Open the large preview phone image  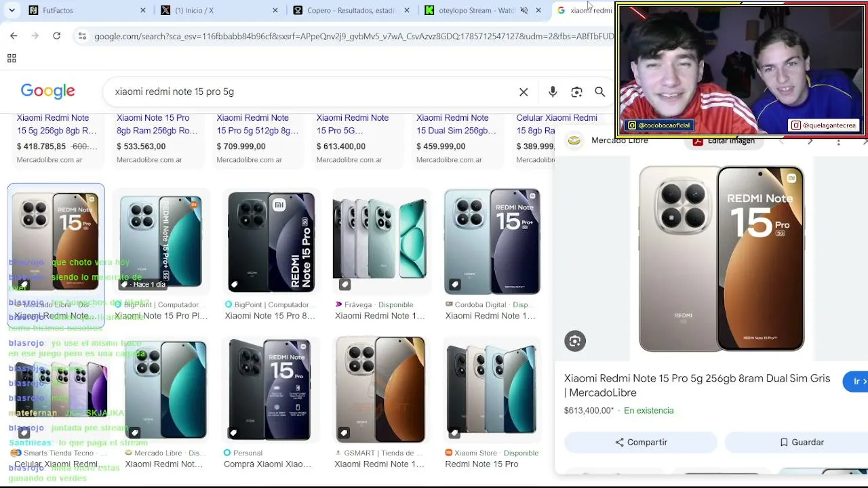[721, 259]
